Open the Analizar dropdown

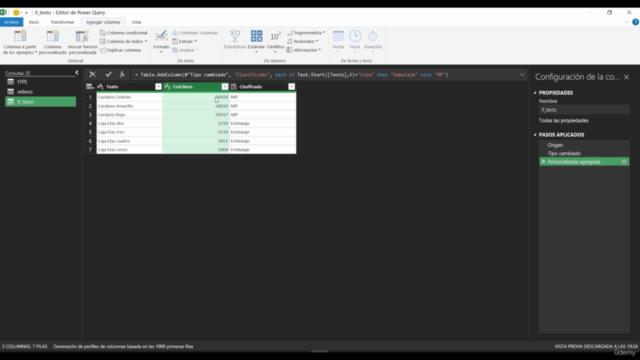click(185, 50)
